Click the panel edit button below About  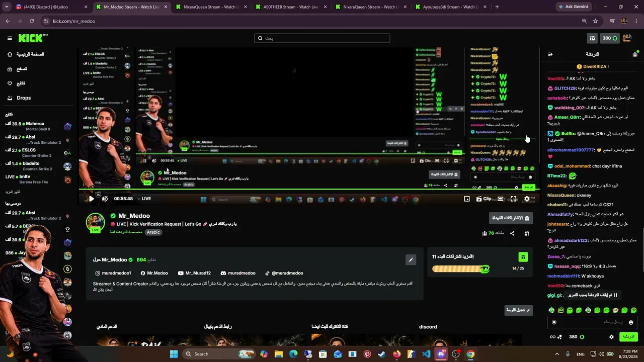pos(519,310)
